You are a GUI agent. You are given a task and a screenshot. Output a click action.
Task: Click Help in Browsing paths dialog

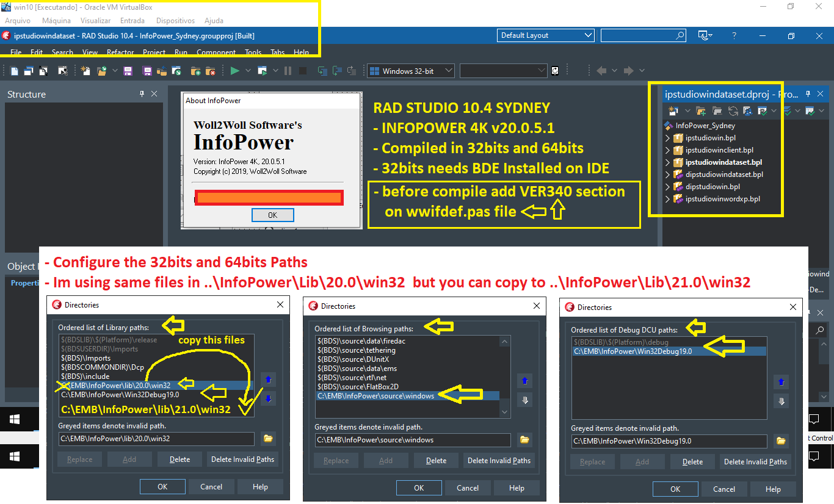click(517, 488)
